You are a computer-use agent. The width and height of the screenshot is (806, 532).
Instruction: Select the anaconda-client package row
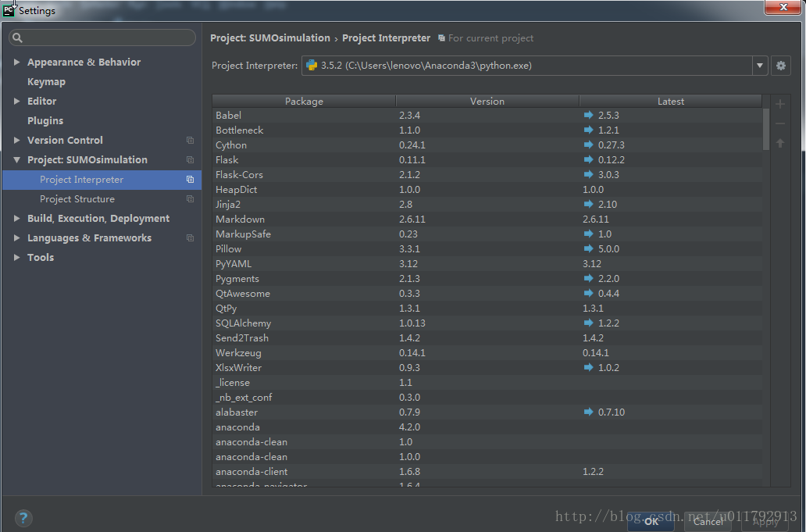[x=487, y=471]
